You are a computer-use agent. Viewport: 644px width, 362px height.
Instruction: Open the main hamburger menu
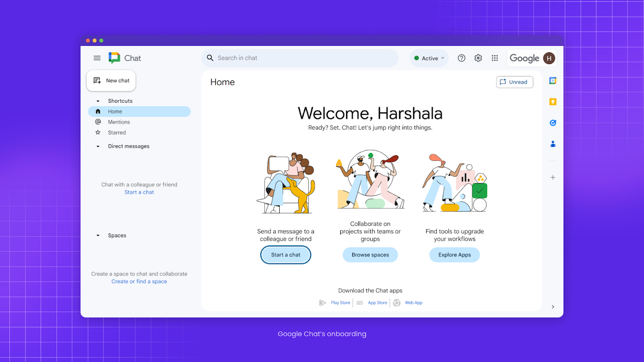pyautogui.click(x=97, y=58)
